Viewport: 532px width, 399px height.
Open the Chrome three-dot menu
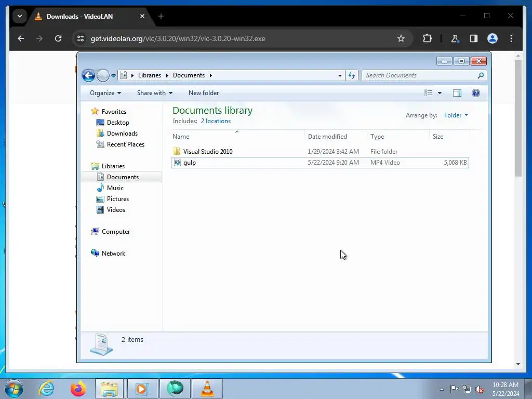511,38
